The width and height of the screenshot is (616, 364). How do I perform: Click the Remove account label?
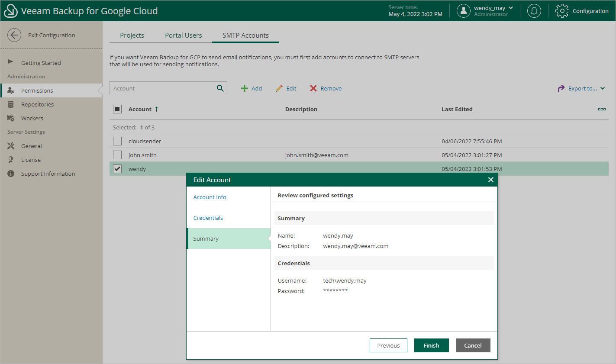(x=331, y=88)
